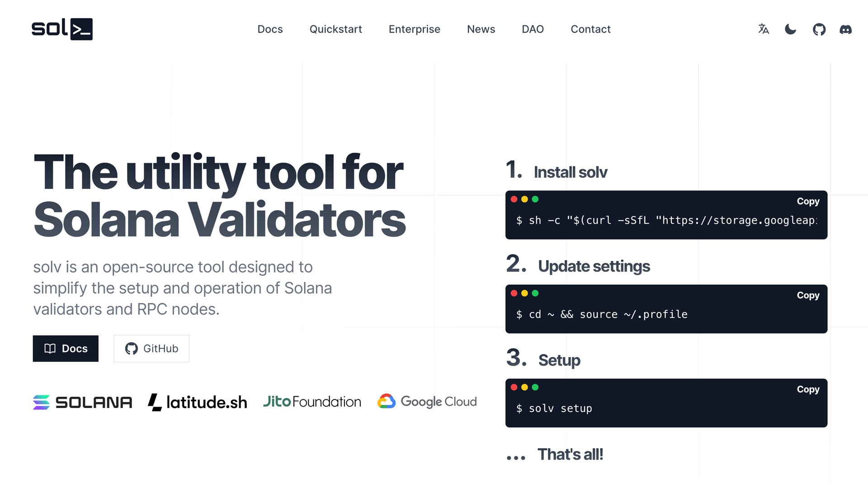Open the language translation selector
Image resolution: width=868 pixels, height=488 pixels.
[x=764, y=29]
